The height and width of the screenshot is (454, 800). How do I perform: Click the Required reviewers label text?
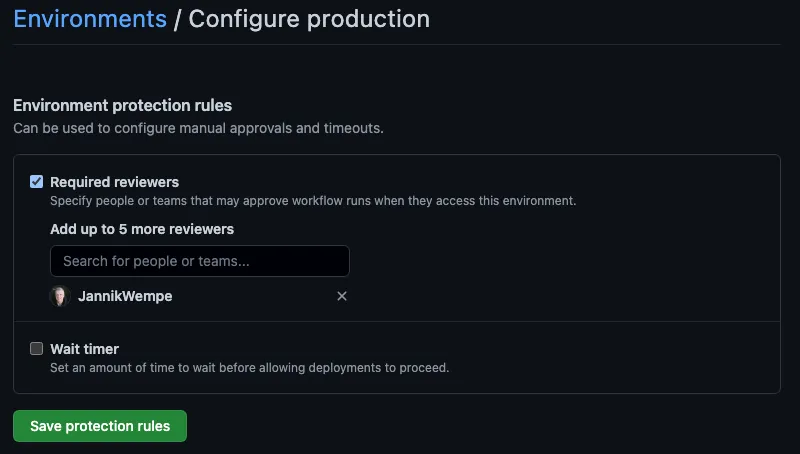click(x=114, y=182)
